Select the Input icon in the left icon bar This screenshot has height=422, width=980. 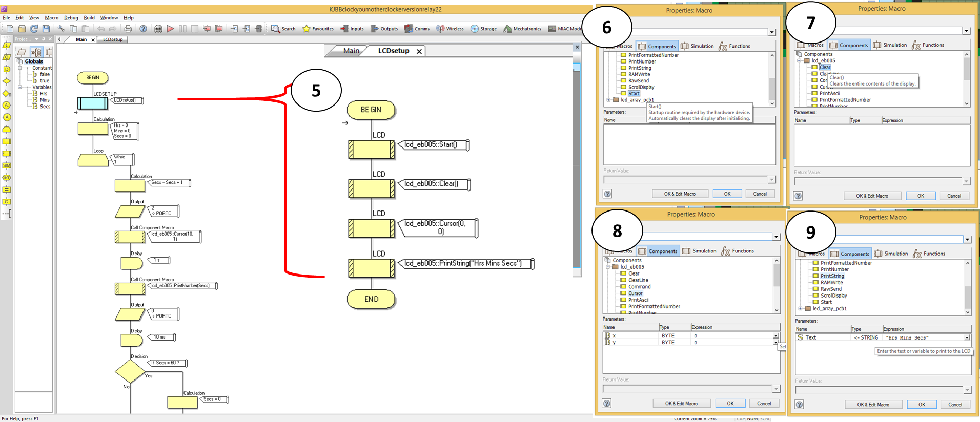(x=7, y=45)
